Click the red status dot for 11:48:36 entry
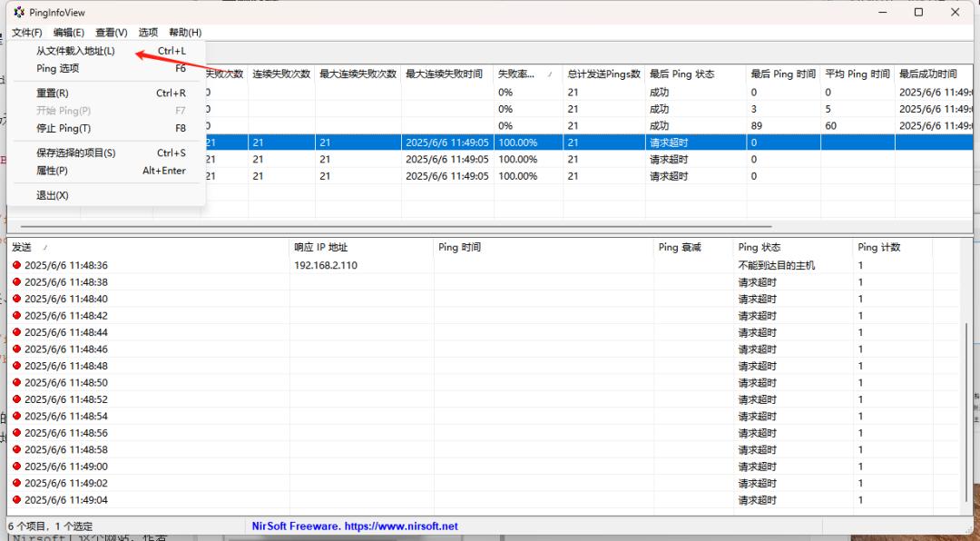 click(17, 265)
